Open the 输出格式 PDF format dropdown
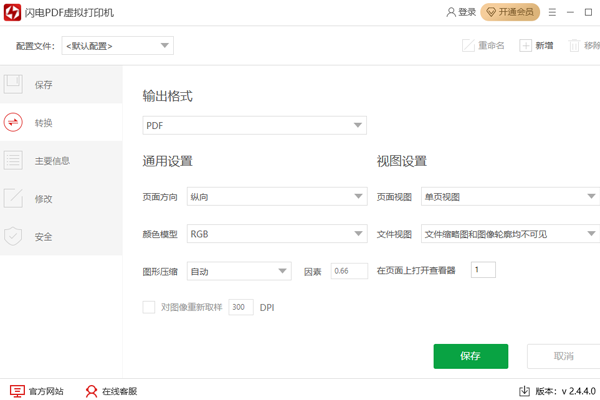Screen dimensions: 600x400 (255, 126)
